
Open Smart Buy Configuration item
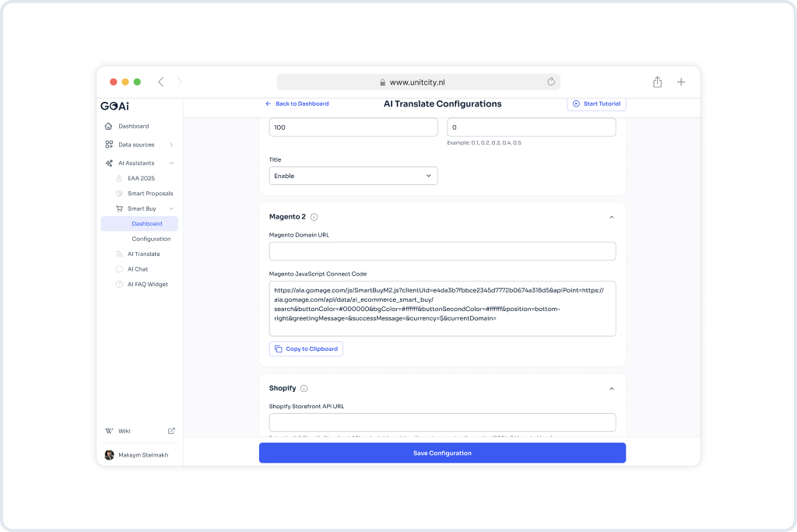tap(151, 239)
